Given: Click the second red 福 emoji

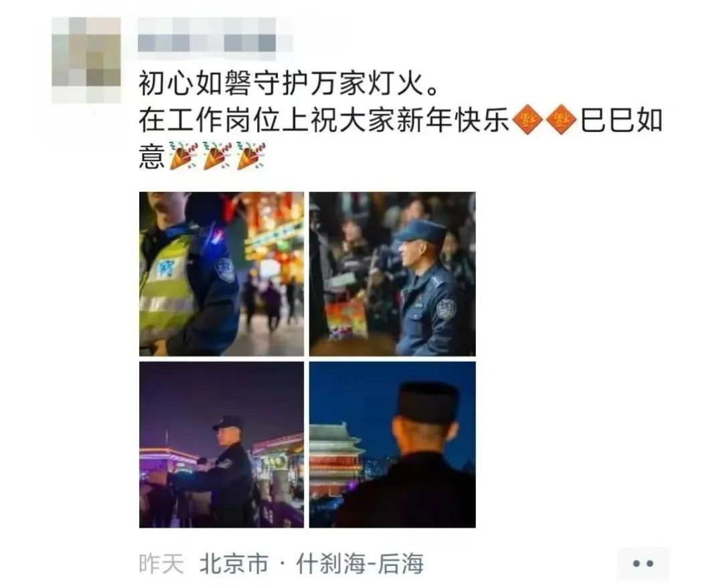Looking at the screenshot, I should 561,120.
